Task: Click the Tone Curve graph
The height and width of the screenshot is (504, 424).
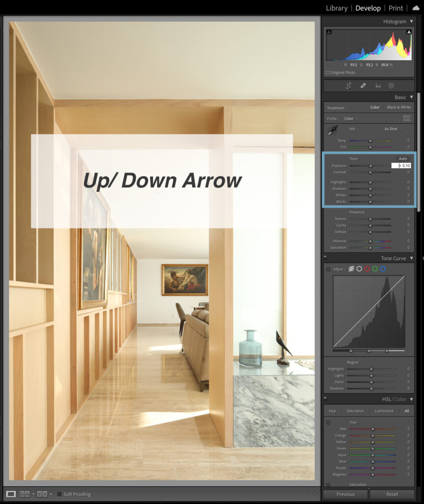Action: coord(369,312)
